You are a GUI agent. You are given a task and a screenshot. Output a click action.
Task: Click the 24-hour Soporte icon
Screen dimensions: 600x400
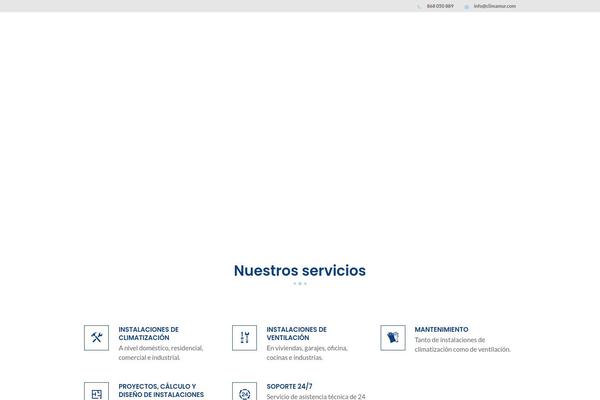(245, 391)
